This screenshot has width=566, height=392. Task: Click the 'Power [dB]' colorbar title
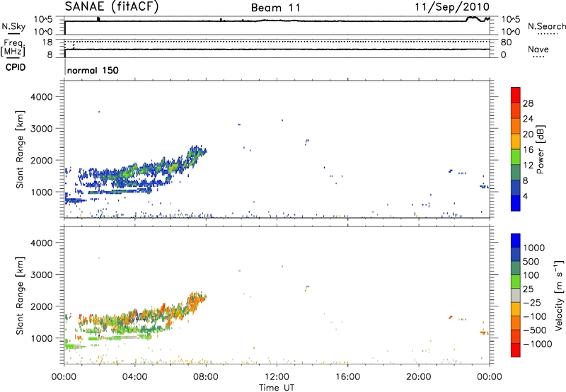(540, 149)
